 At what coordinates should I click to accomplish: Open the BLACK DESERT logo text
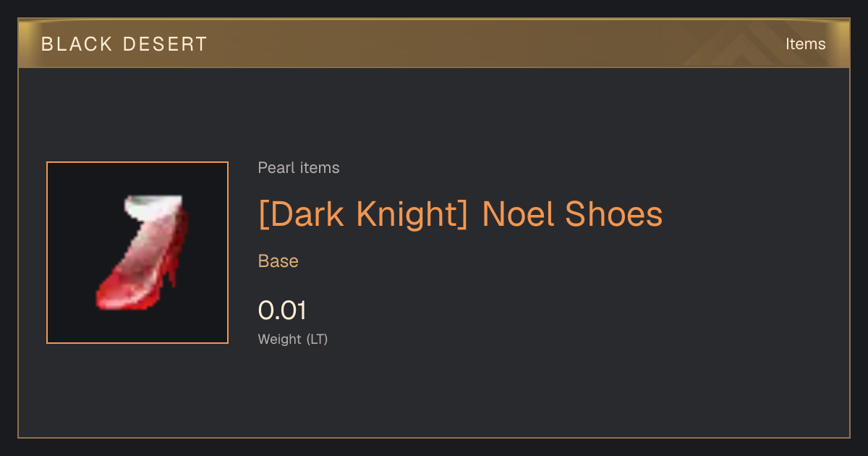coord(124,44)
